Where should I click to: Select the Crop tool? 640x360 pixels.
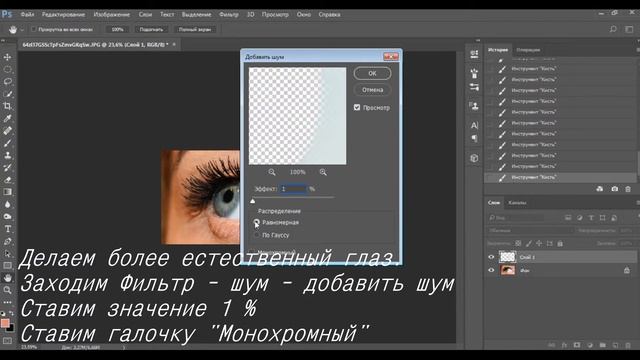[7, 106]
